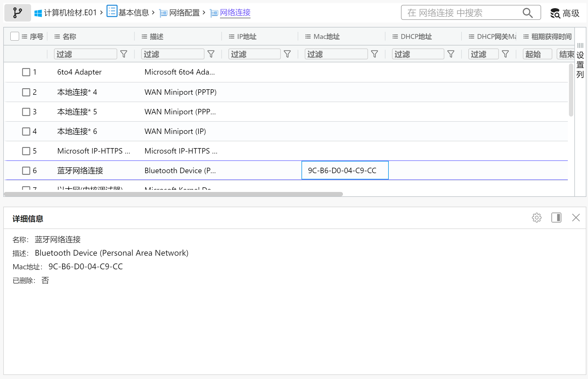Click filter funnel icon in Mac地址 column

pos(375,54)
